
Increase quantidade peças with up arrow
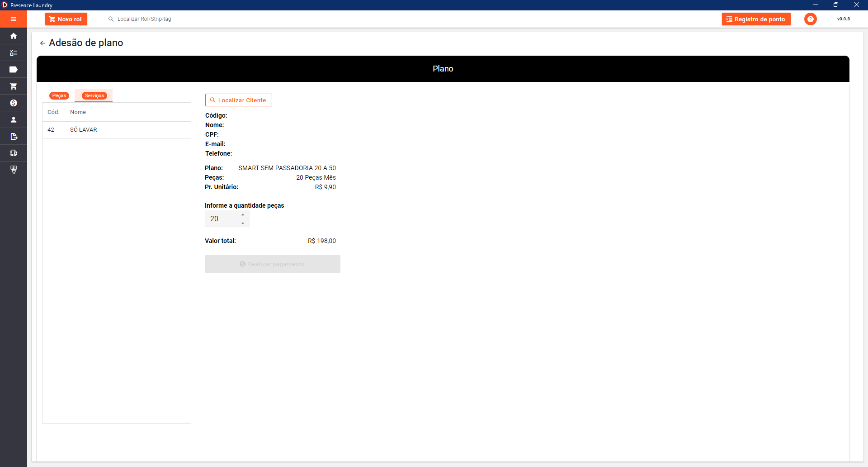(243, 214)
